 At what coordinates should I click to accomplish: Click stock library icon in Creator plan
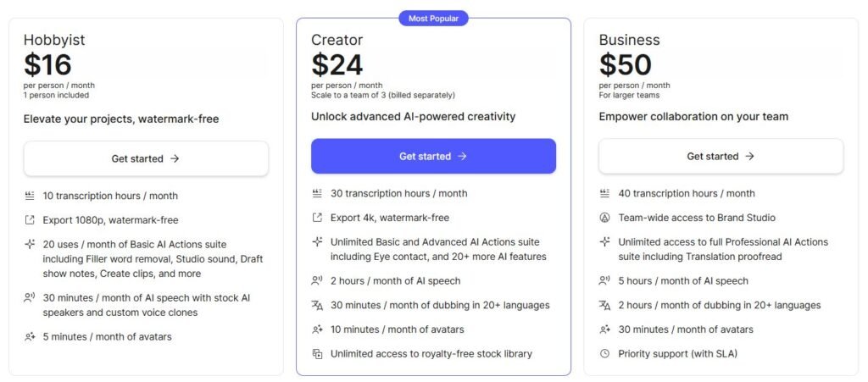tap(317, 354)
